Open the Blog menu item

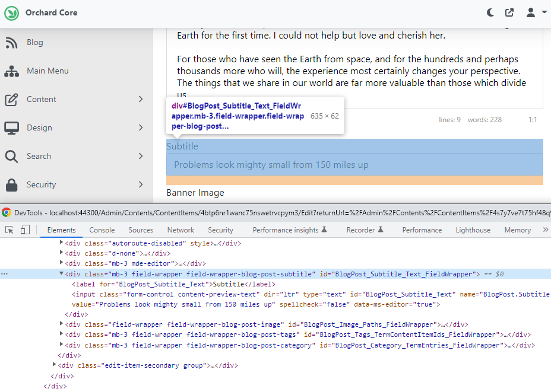click(x=35, y=43)
